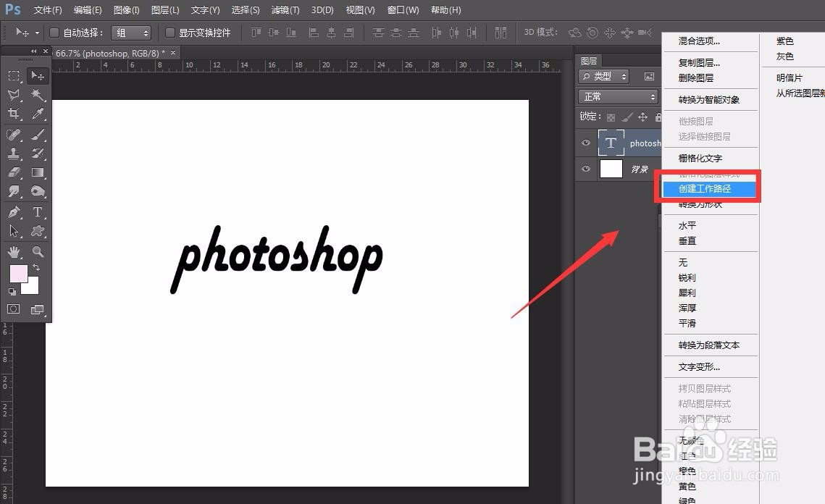Open the 窗口(W) menu
The image size is (825, 504).
[x=403, y=10]
